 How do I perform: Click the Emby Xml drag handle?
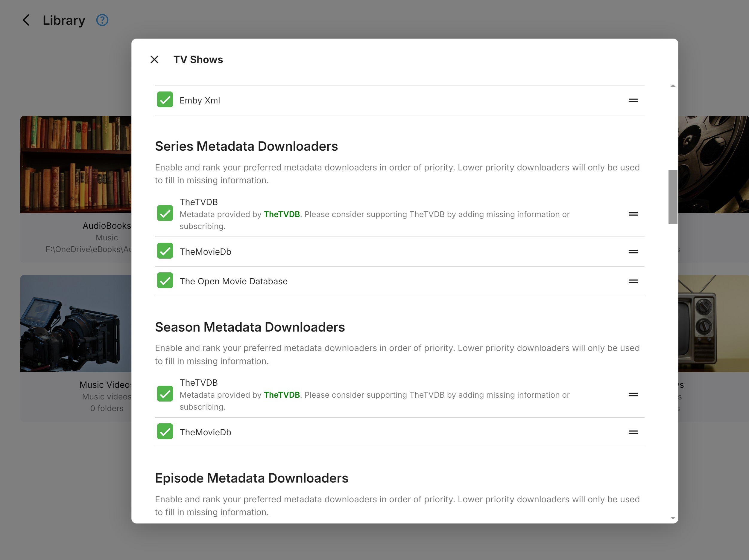(633, 100)
